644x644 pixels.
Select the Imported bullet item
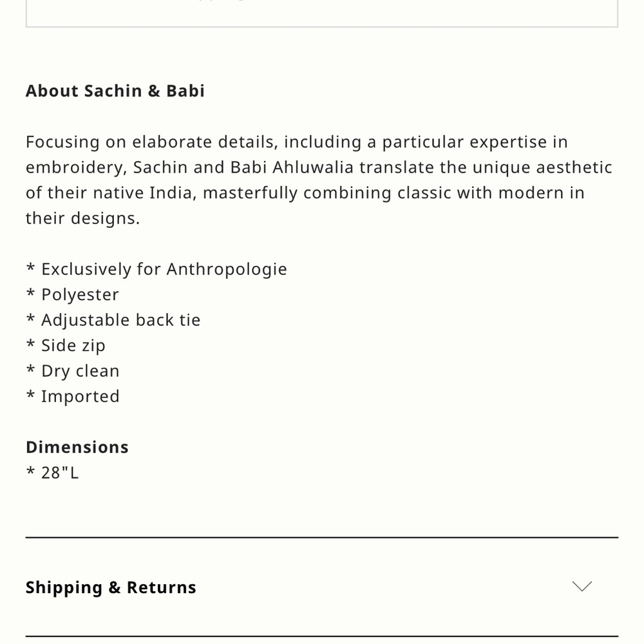coord(73,396)
